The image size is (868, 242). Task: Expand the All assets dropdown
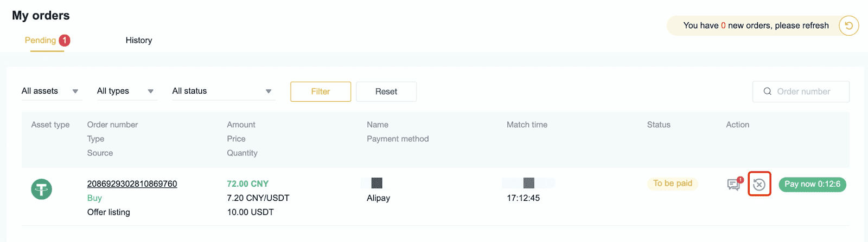click(52, 91)
